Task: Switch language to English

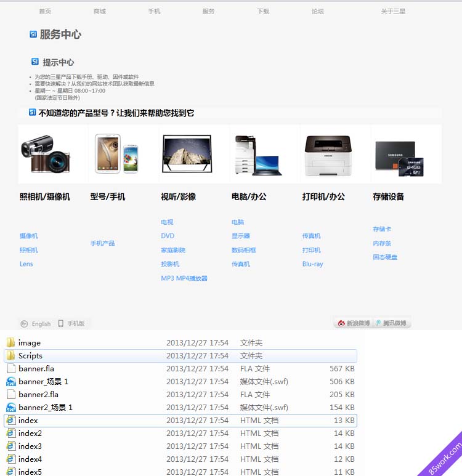Action: (x=41, y=324)
